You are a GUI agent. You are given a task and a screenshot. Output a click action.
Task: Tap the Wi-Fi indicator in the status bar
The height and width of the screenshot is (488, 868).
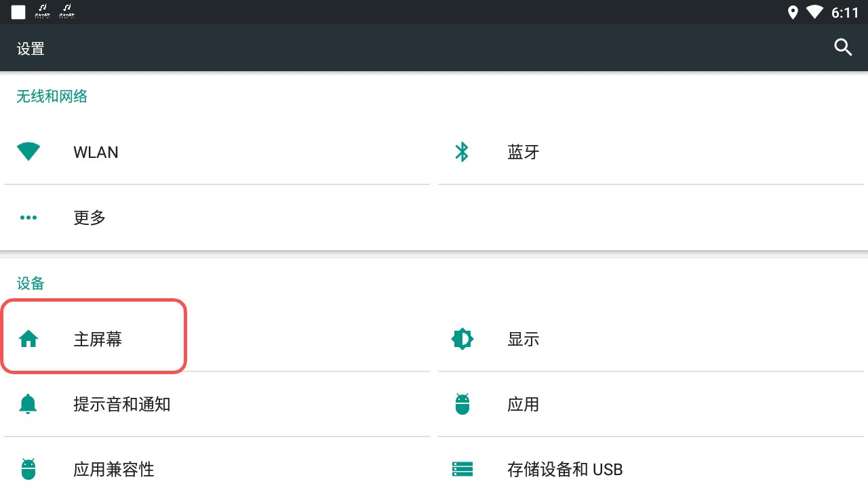click(x=814, y=12)
